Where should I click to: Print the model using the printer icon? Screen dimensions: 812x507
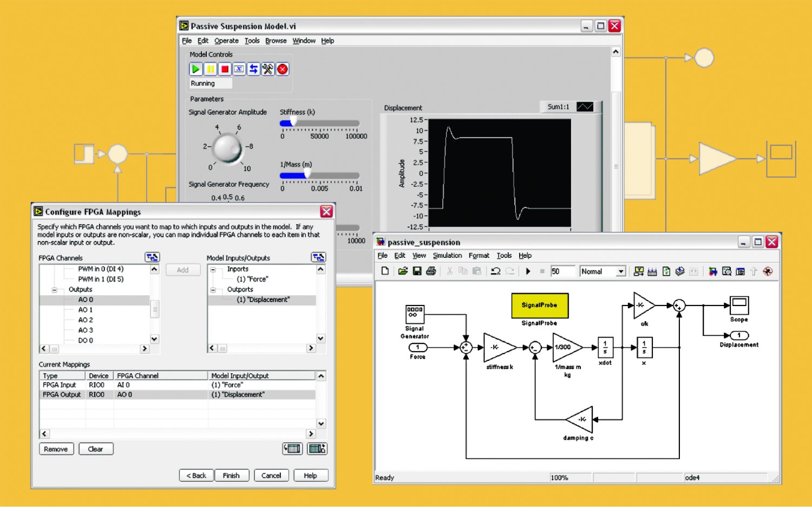431,271
